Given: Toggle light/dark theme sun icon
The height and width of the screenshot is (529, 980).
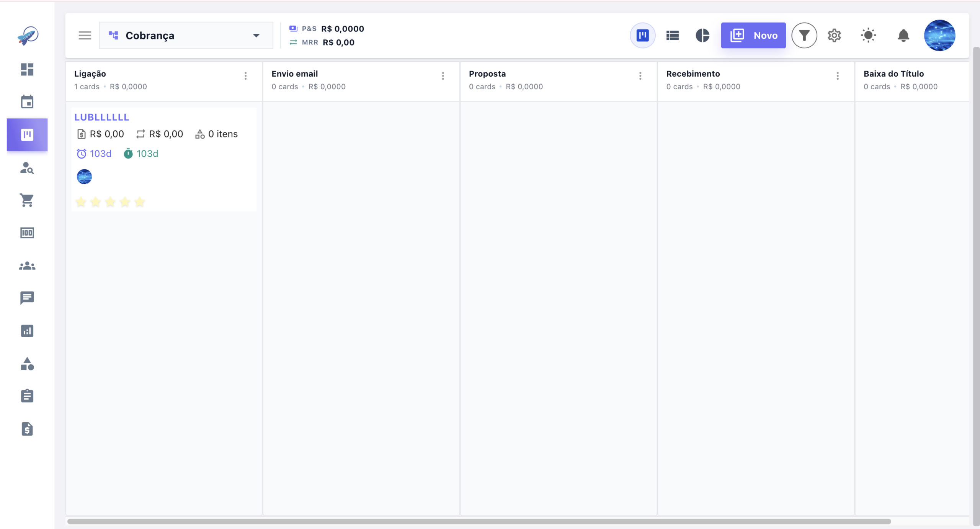Looking at the screenshot, I should click(x=868, y=35).
